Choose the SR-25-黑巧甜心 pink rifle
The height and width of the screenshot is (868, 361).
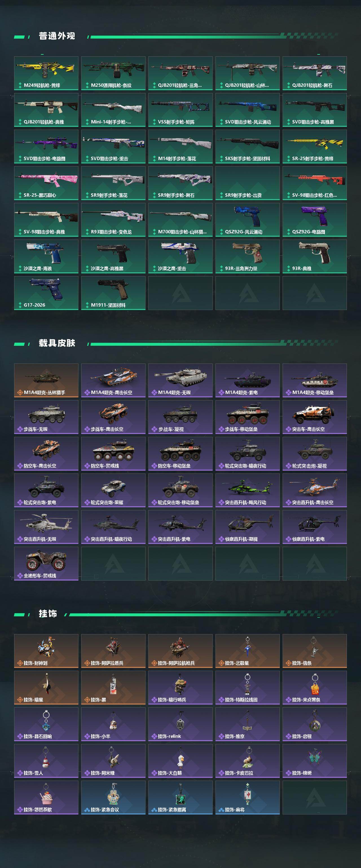coord(46,183)
